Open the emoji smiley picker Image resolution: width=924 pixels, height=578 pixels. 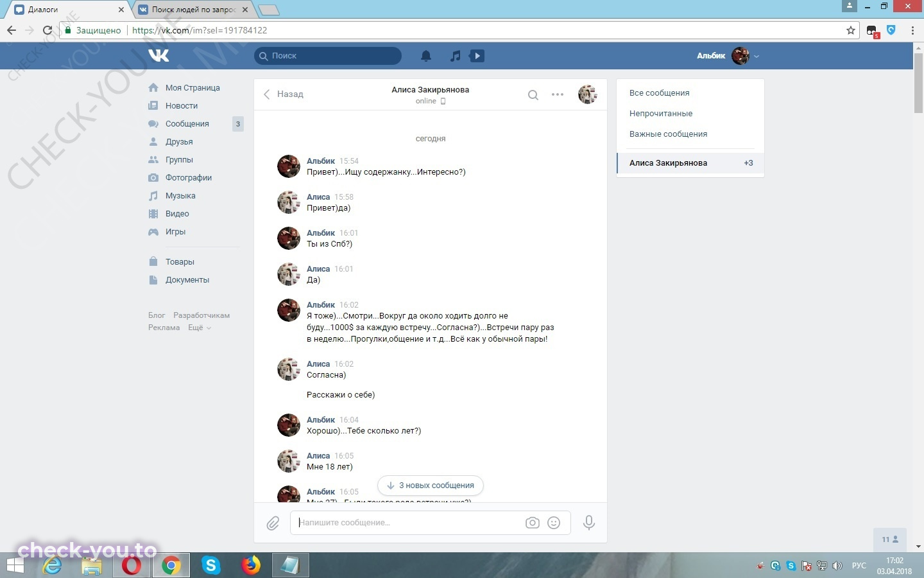554,523
